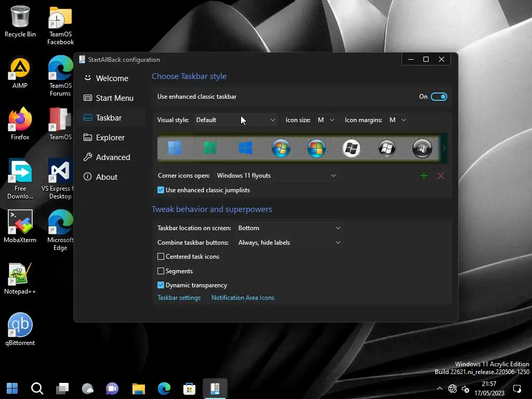Open the Taskbar settings link
The height and width of the screenshot is (399, 532).
[x=179, y=298]
